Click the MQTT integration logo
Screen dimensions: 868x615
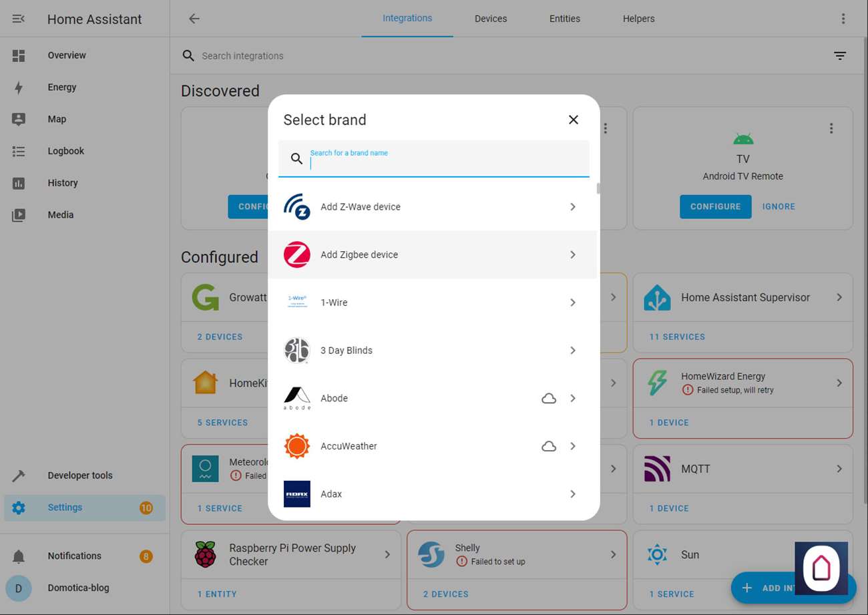click(x=657, y=469)
